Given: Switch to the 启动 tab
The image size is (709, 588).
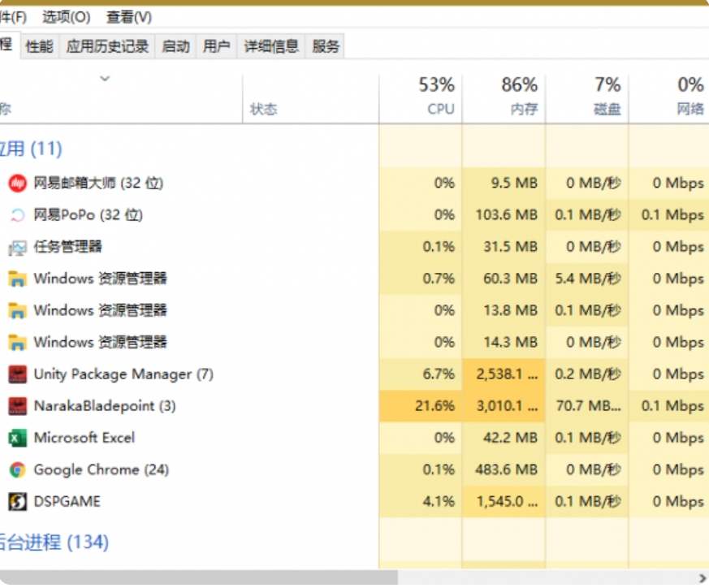Looking at the screenshot, I should [x=176, y=46].
